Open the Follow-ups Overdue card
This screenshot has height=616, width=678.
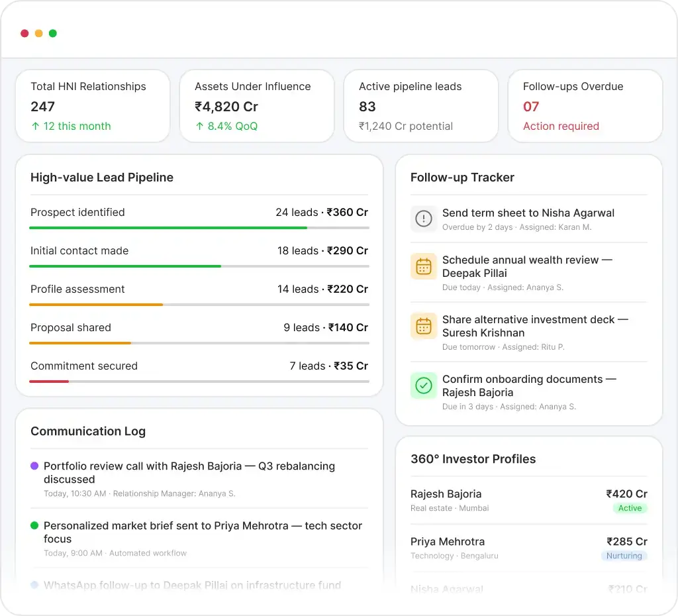point(585,106)
